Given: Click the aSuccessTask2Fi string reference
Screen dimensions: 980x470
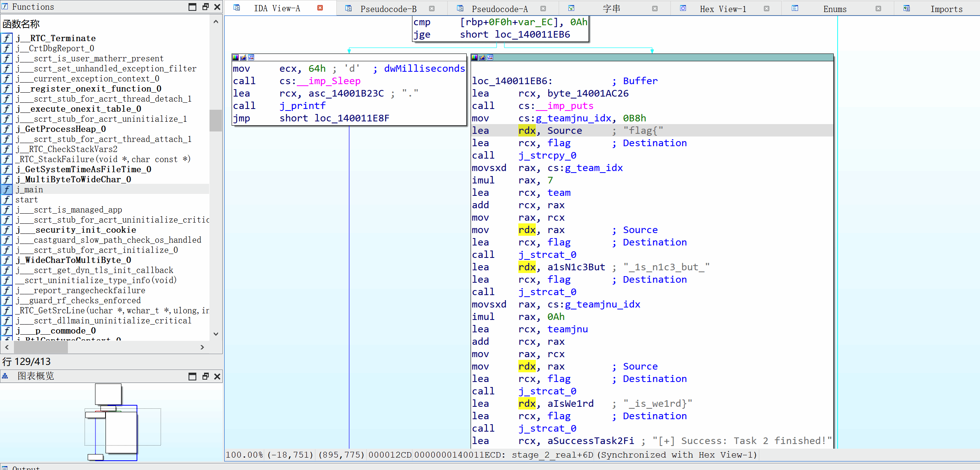Looking at the screenshot, I should [x=591, y=441].
